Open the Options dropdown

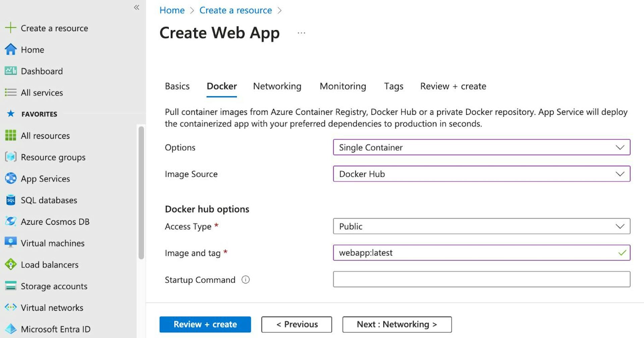(619, 147)
